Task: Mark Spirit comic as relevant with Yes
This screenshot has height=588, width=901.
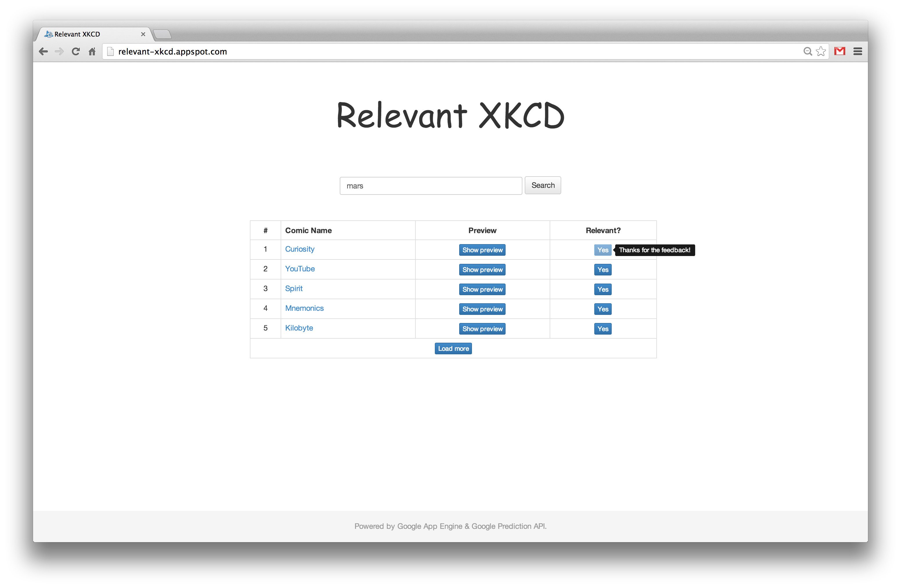Action: click(602, 289)
